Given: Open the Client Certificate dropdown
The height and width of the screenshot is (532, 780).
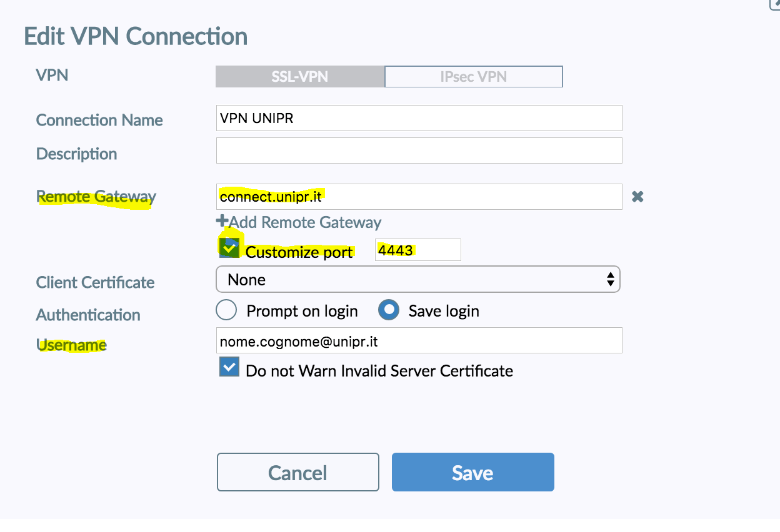Looking at the screenshot, I should pyautogui.click(x=417, y=280).
